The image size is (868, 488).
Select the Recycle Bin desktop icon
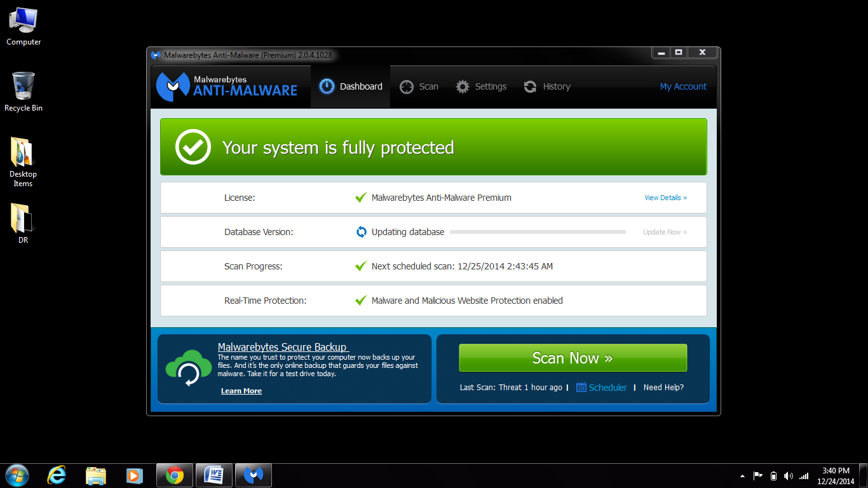(24, 92)
